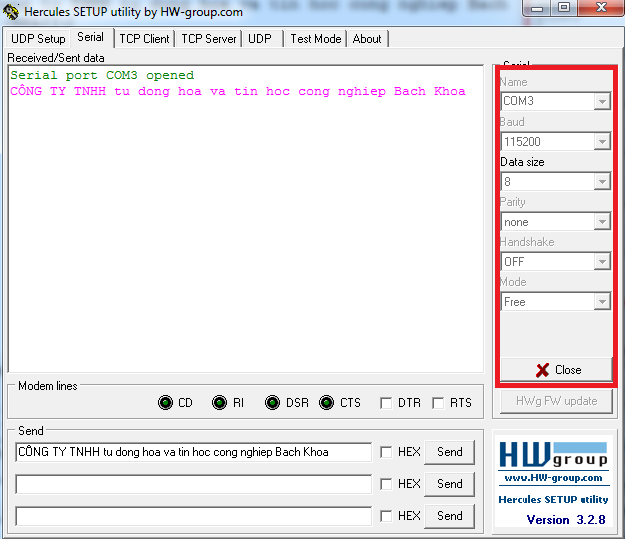Open the UDP tab
625x539 pixels.
(260, 39)
